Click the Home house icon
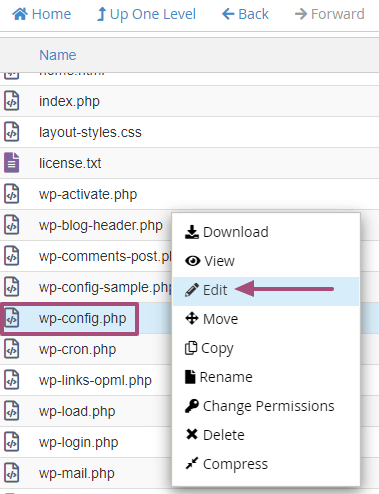 (20, 14)
